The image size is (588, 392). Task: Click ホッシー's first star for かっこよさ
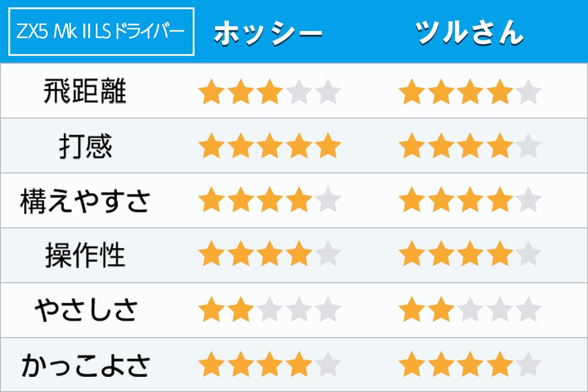(212, 366)
